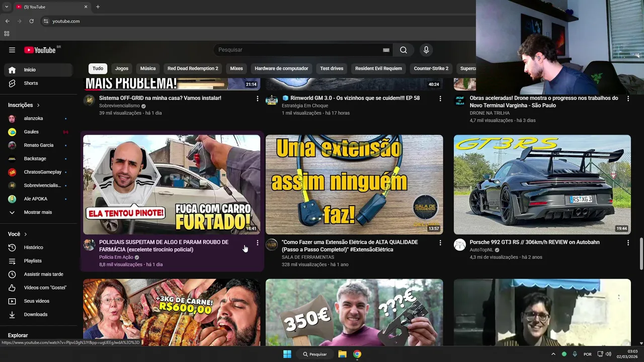644x362 pixels.
Task: Select Red Dead Redemption 2 chip
Action: pos(193,68)
